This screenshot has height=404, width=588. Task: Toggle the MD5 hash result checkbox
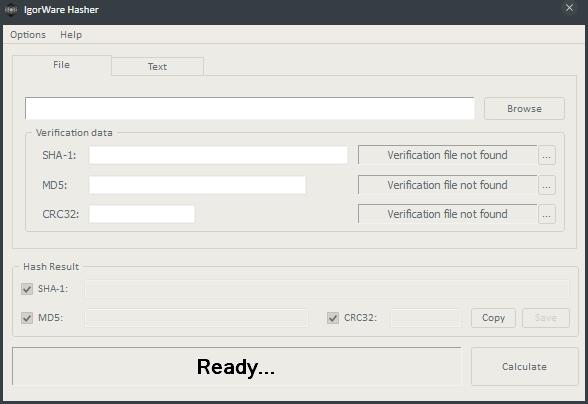coord(27,318)
